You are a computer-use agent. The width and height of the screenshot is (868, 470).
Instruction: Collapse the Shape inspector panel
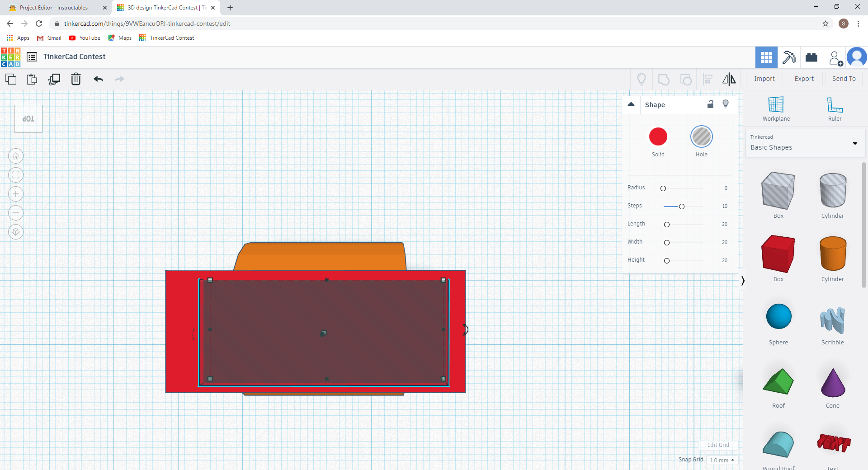(x=631, y=104)
